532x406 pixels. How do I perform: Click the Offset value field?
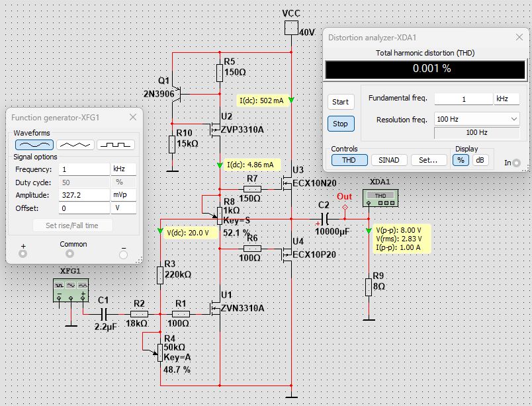tap(84, 208)
